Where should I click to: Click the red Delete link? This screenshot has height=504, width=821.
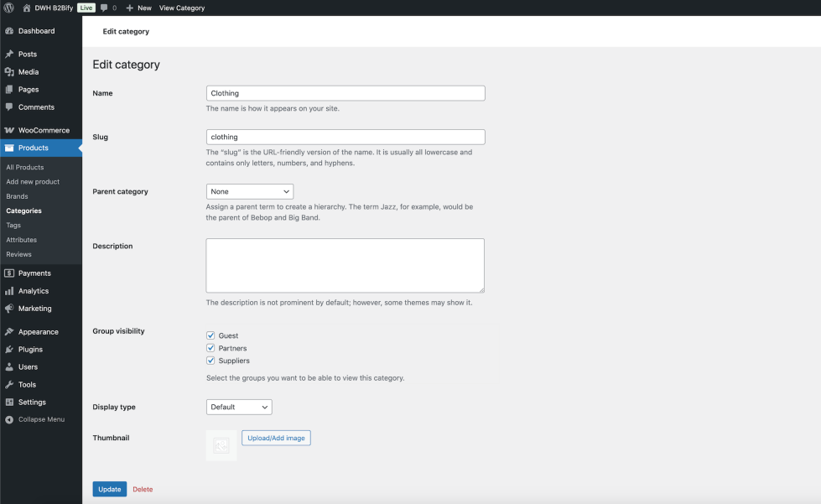(143, 489)
